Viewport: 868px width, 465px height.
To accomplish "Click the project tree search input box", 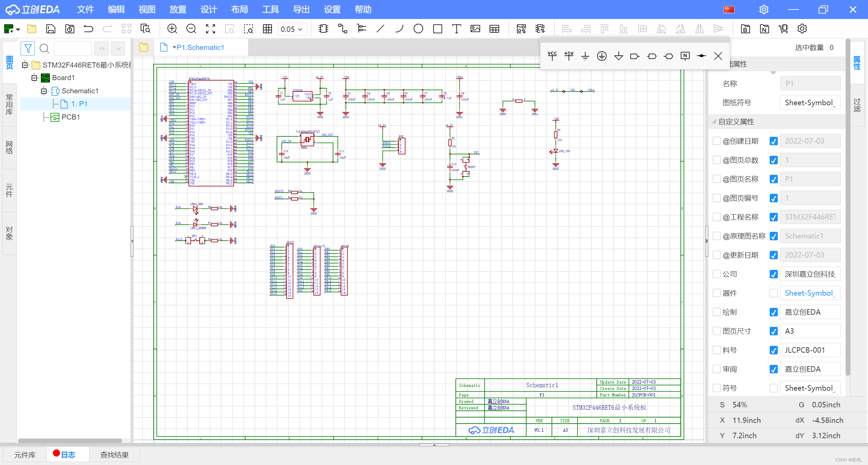I will (x=73, y=49).
